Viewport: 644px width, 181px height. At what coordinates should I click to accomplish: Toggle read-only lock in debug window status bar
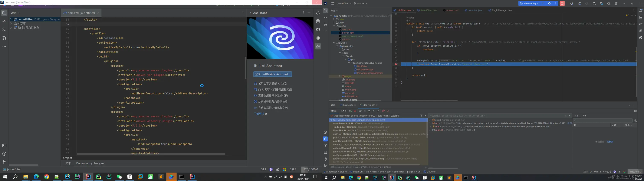(x=620, y=172)
